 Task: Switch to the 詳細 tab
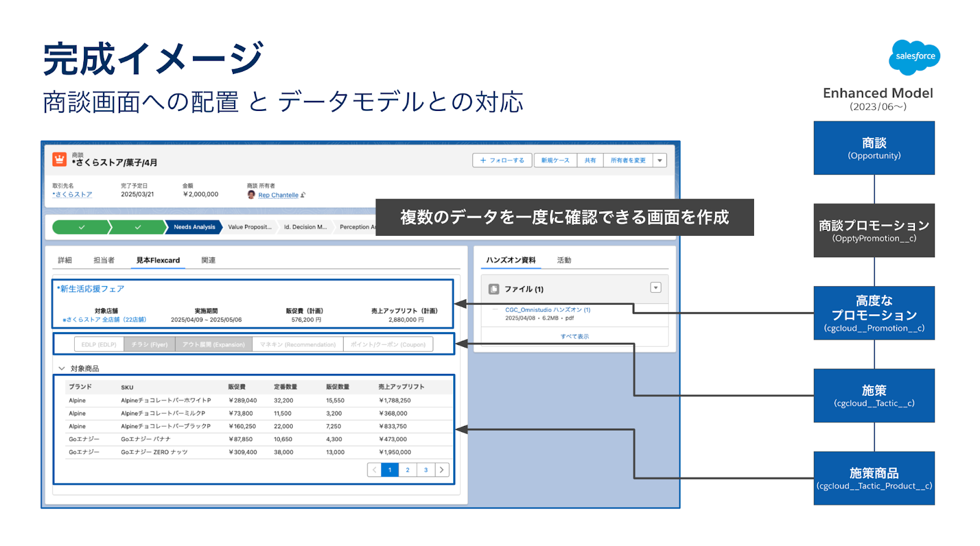[65, 260]
